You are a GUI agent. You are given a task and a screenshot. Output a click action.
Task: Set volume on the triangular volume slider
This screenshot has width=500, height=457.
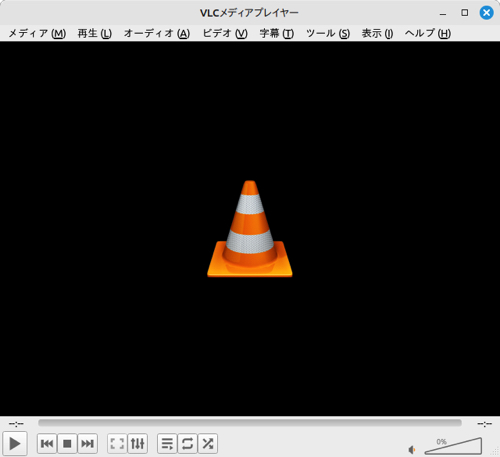pyautogui.click(x=453, y=446)
